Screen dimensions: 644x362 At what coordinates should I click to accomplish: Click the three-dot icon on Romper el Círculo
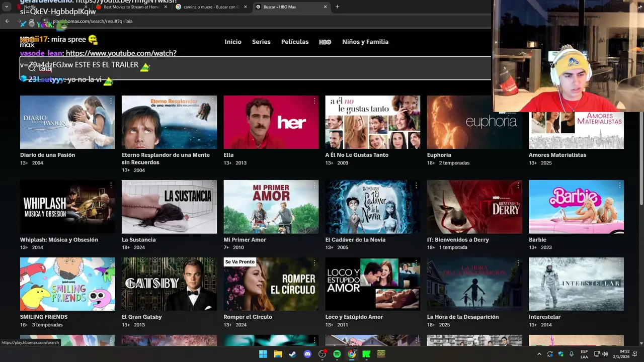[314, 263]
